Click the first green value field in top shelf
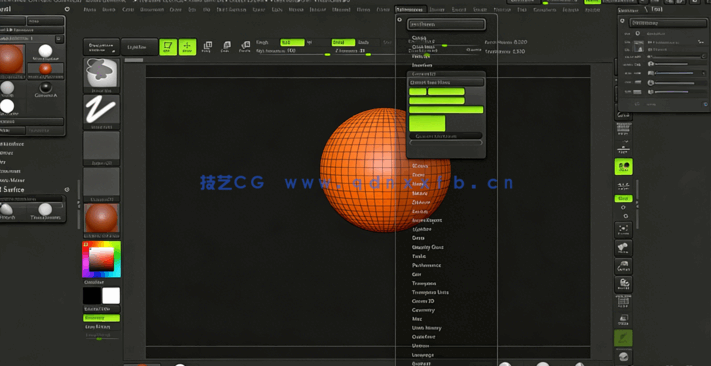The image size is (711, 366). 292,42
